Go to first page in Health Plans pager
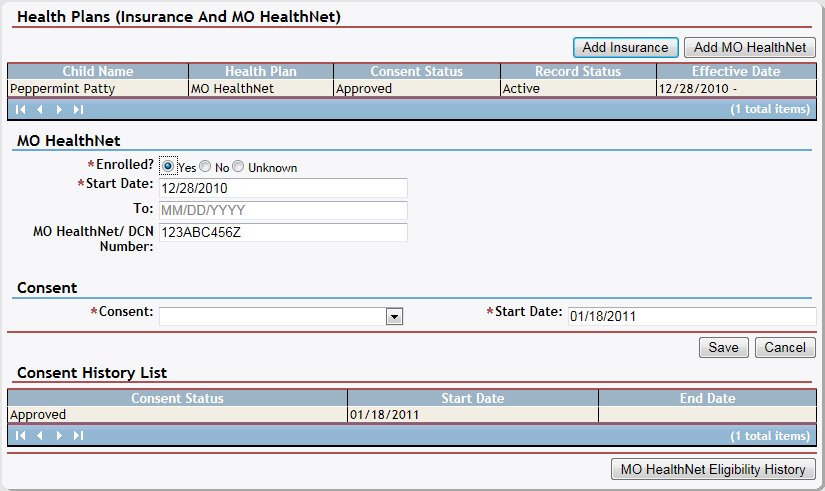The height and width of the screenshot is (491, 825). [x=20, y=109]
